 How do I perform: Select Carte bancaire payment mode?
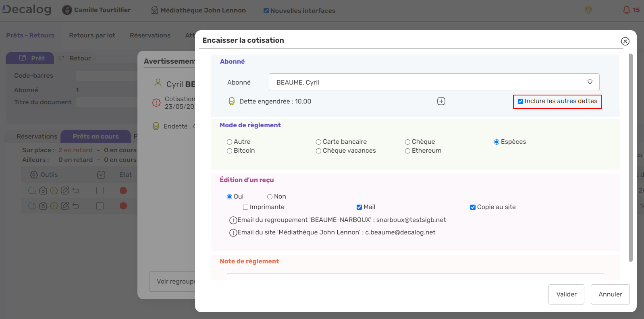(x=319, y=142)
